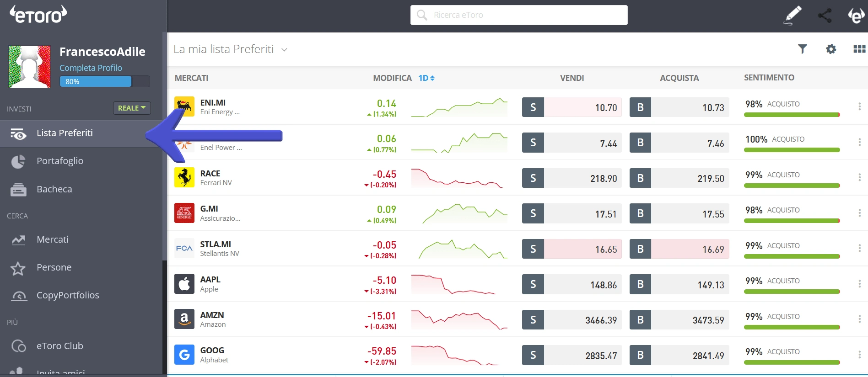
Task: Click the SENTIMENTO column header
Action: (769, 78)
